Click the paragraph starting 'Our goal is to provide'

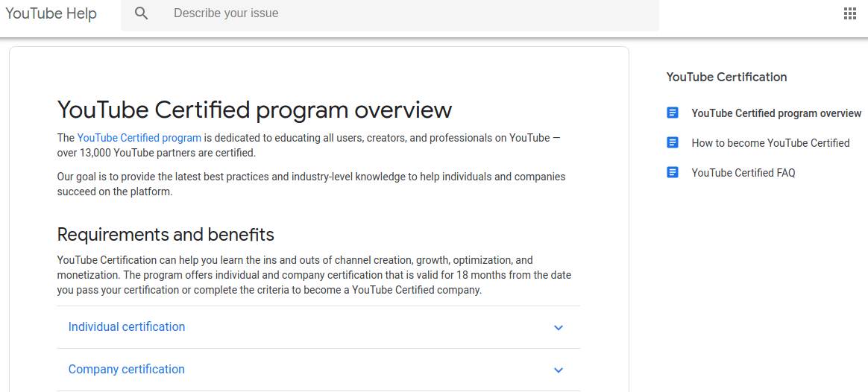[311, 185]
